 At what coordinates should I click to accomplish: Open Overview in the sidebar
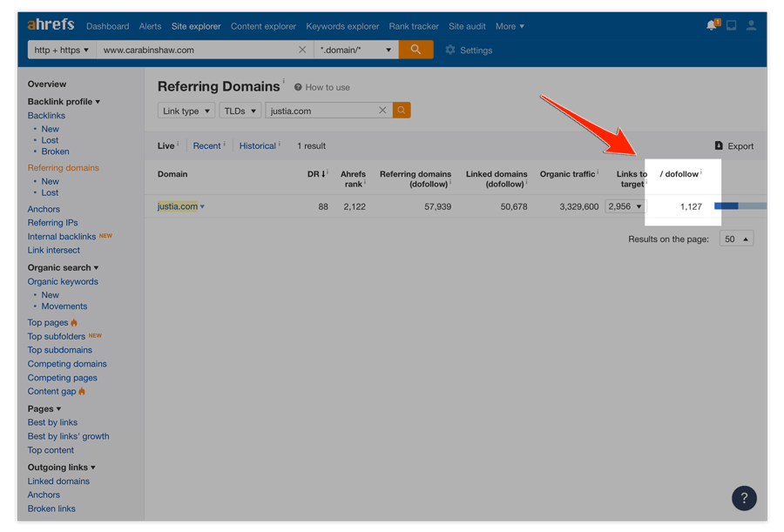(x=47, y=84)
